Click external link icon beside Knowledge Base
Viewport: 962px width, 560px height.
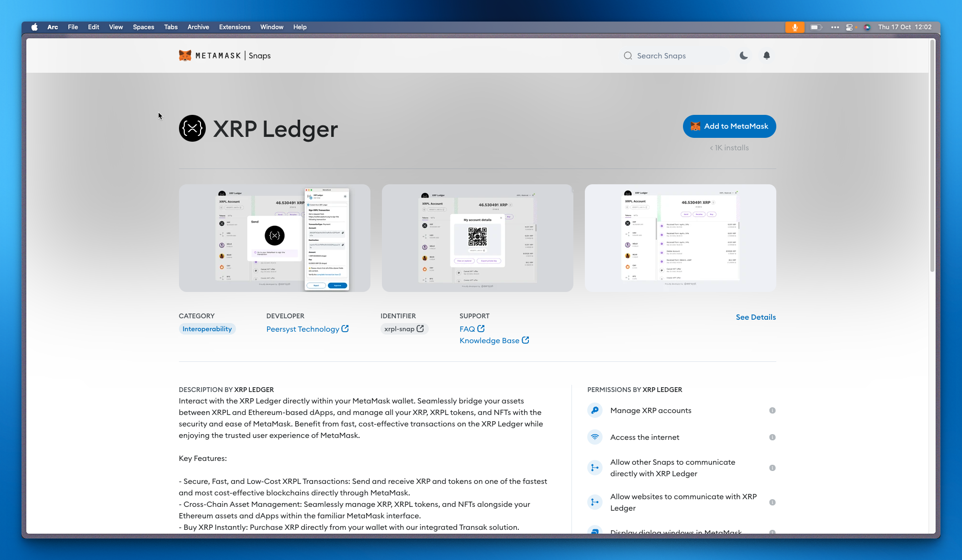pos(526,340)
